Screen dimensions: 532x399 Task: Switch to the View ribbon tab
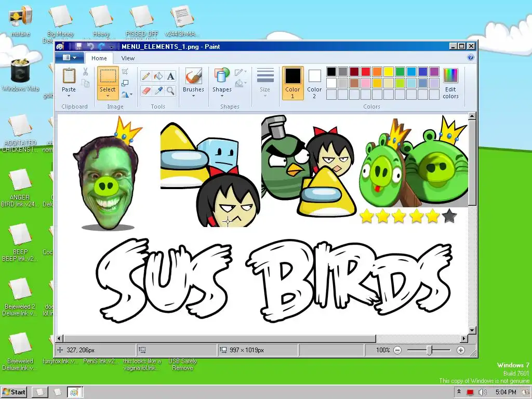coord(128,58)
